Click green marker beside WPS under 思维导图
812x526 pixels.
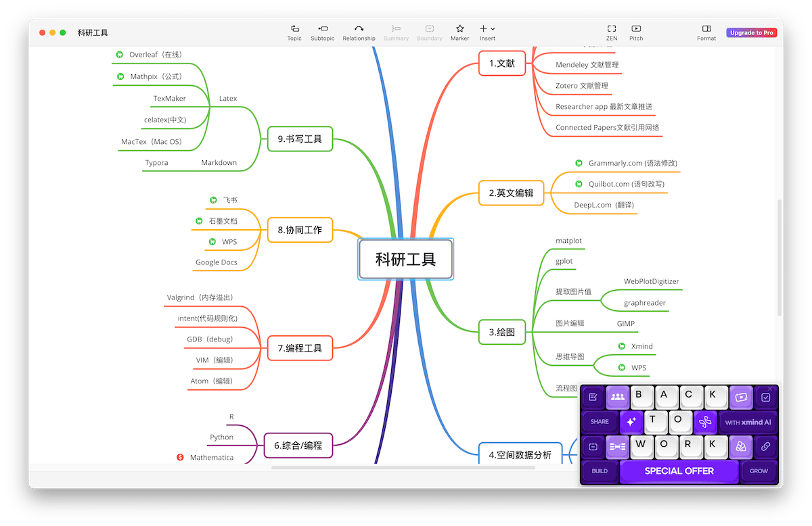point(621,368)
